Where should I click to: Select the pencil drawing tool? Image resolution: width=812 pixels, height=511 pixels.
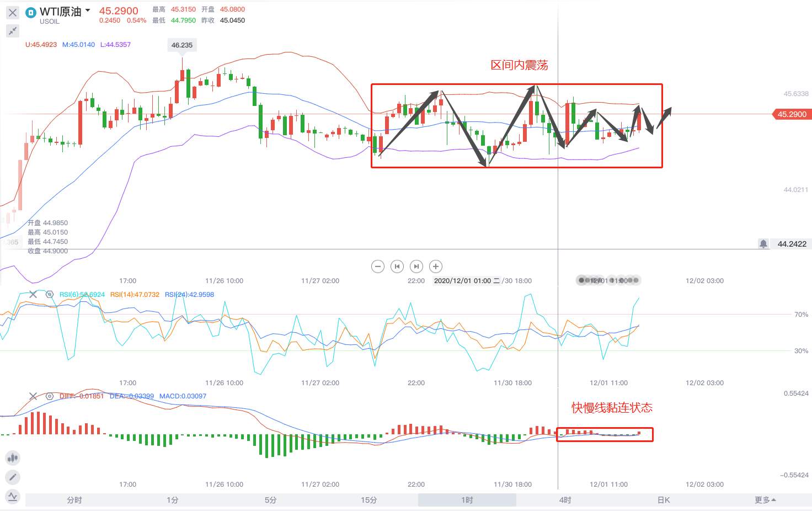click(x=13, y=477)
